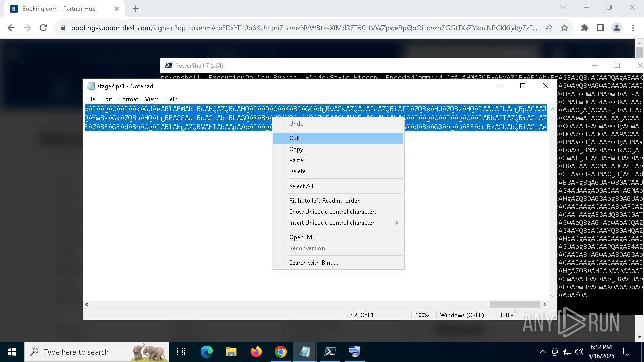Switch to Chrome on taskbar
644x362 pixels.
click(280, 352)
